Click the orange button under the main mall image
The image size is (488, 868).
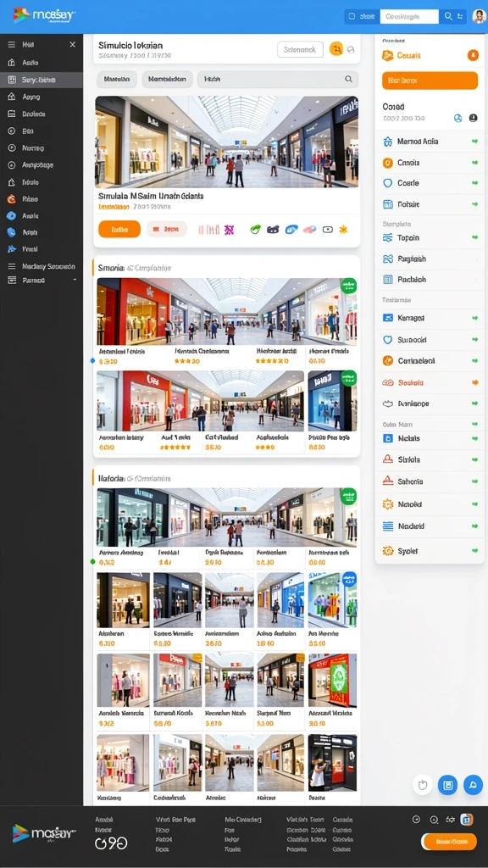point(119,229)
